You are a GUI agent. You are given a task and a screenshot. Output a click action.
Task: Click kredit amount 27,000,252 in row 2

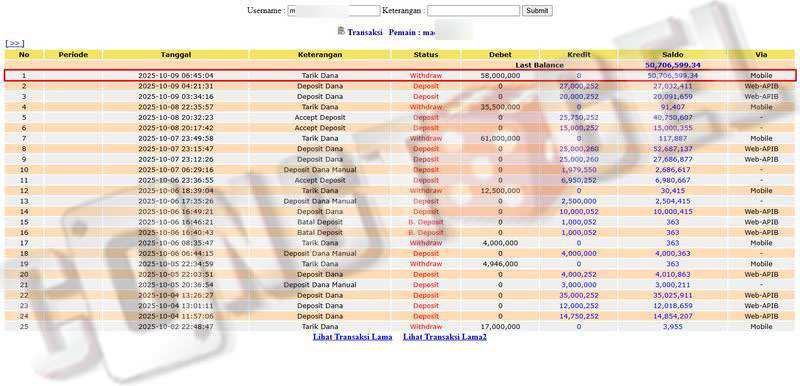(x=579, y=86)
